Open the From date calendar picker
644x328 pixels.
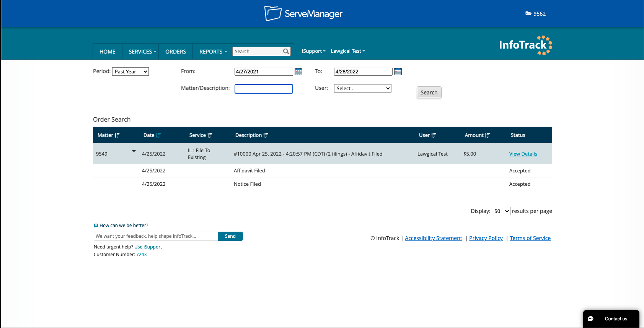pos(298,71)
